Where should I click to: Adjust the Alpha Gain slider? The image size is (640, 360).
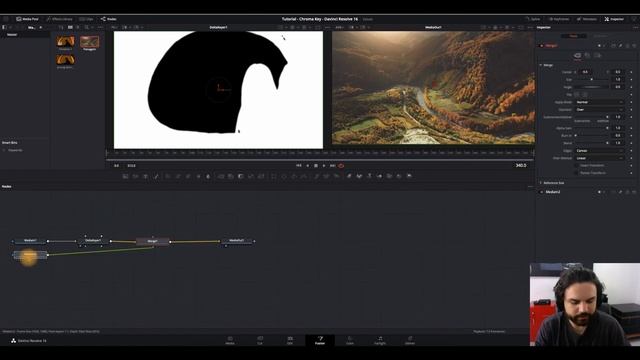(x=592, y=128)
